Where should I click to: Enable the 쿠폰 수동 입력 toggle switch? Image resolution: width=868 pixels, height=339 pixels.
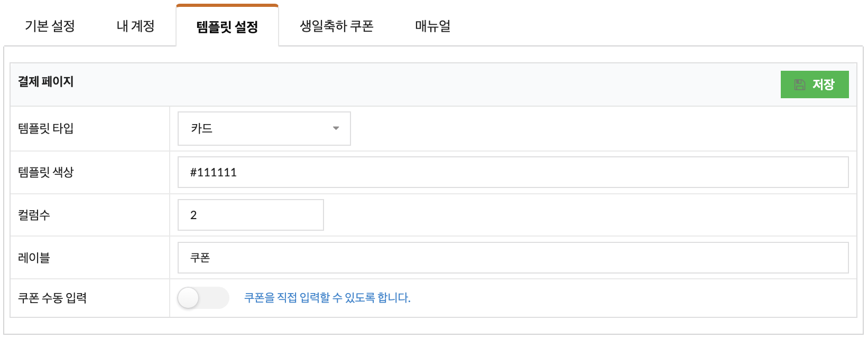coord(203,298)
